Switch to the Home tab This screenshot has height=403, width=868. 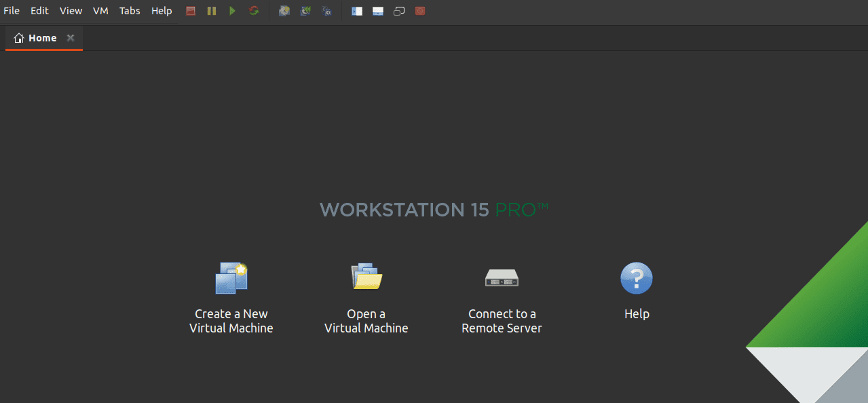[41, 38]
